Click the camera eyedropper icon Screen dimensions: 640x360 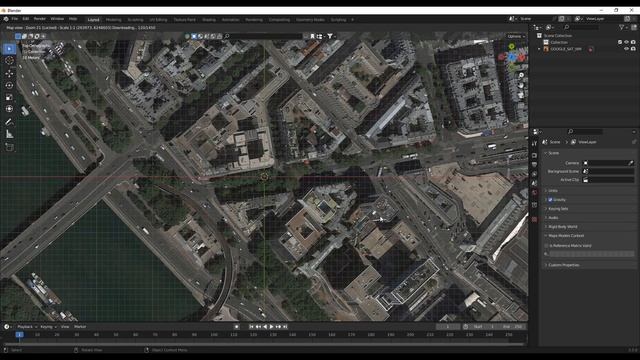click(631, 163)
